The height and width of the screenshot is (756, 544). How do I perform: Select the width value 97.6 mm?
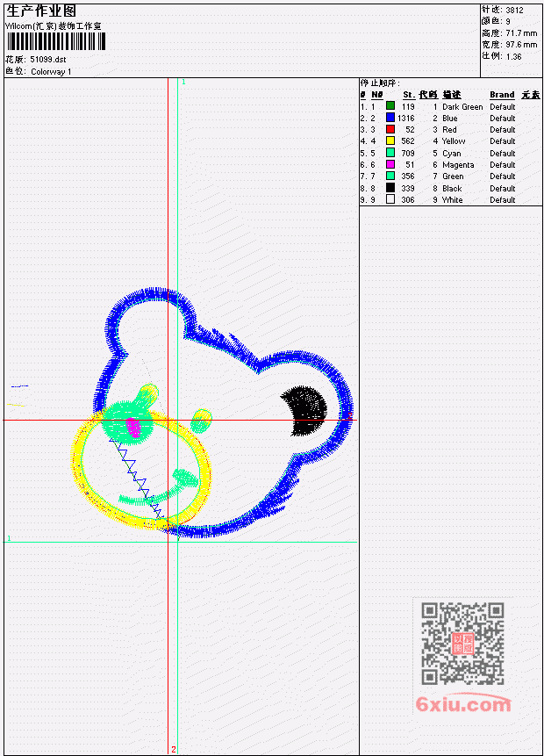[521, 45]
